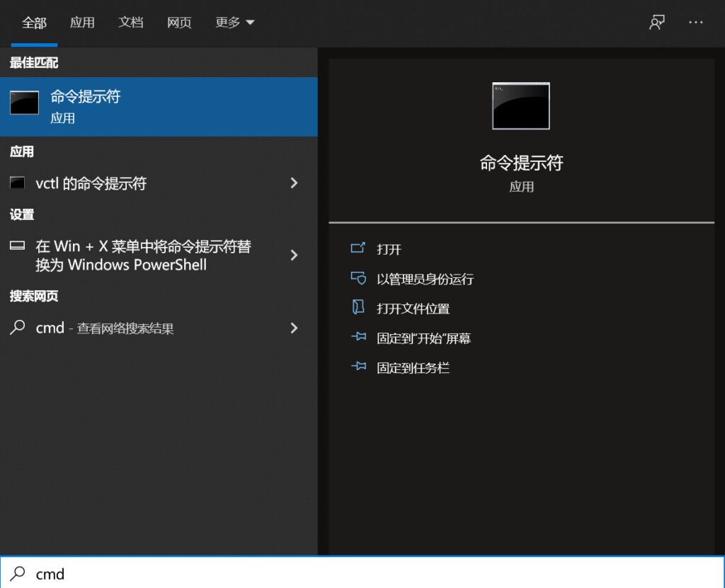725x588 pixels.
Task: Click the 固定到任务栏 pin icon
Action: click(x=360, y=367)
